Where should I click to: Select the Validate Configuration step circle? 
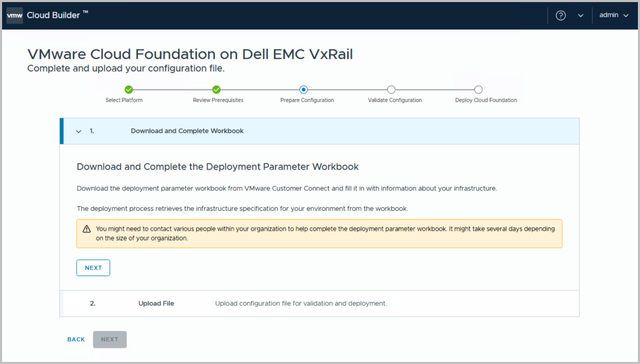[x=391, y=90]
